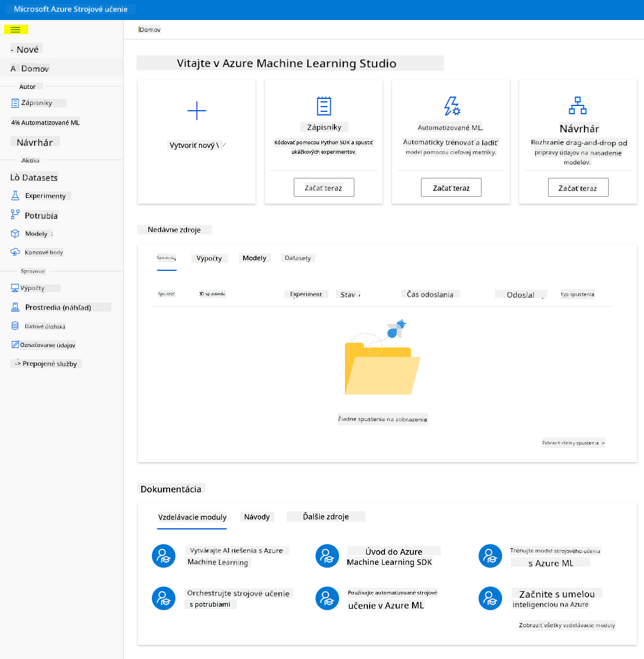Click the Automatizované ML lightning icon
644x659 pixels.
452,106
